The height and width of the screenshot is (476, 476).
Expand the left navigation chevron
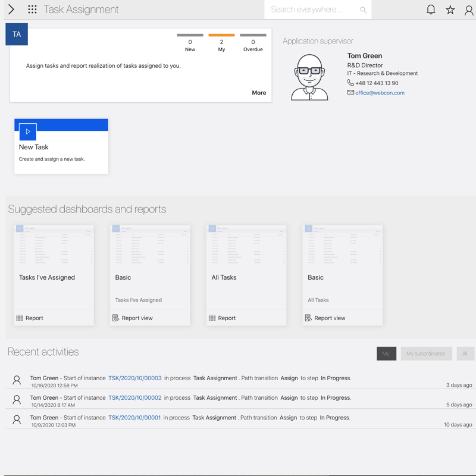(11, 10)
